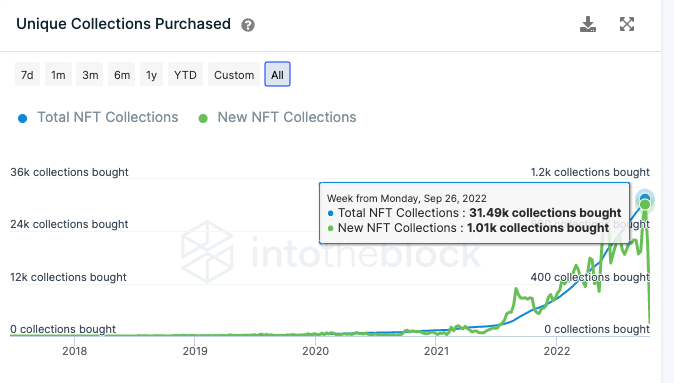The width and height of the screenshot is (674, 383).
Task: Click the green peak near 2021 end
Action: tap(516, 290)
